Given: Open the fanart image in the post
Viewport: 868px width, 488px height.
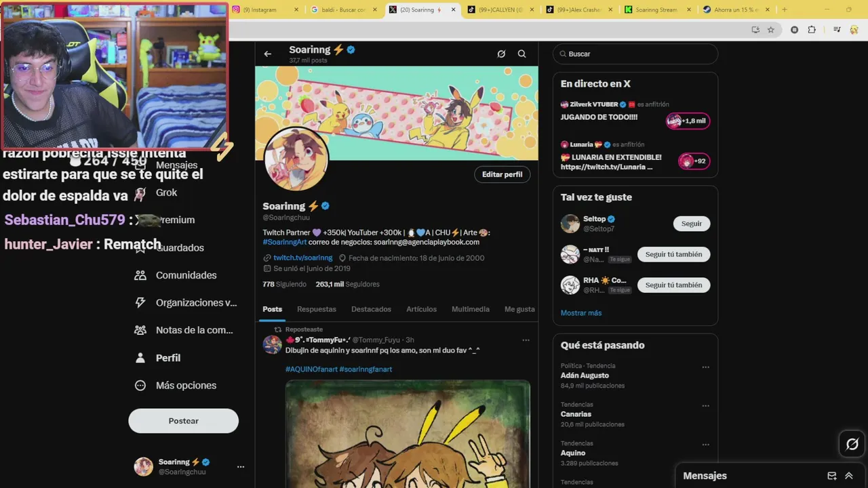Looking at the screenshot, I should pyautogui.click(x=408, y=434).
